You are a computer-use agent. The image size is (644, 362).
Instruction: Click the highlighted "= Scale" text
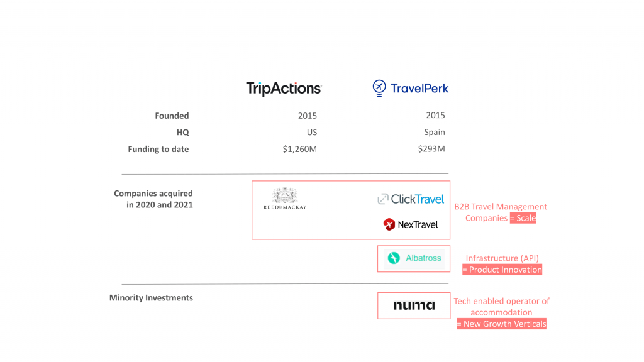523,218
